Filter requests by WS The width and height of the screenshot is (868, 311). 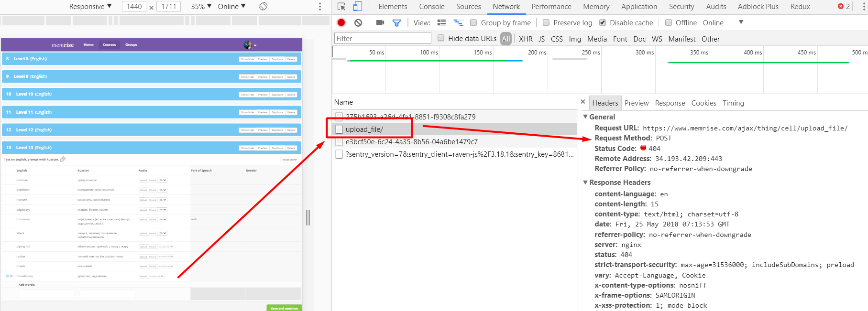point(657,39)
